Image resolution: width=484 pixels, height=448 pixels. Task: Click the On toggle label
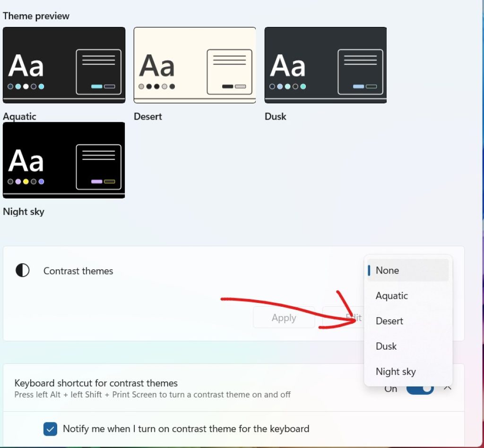pyautogui.click(x=390, y=388)
